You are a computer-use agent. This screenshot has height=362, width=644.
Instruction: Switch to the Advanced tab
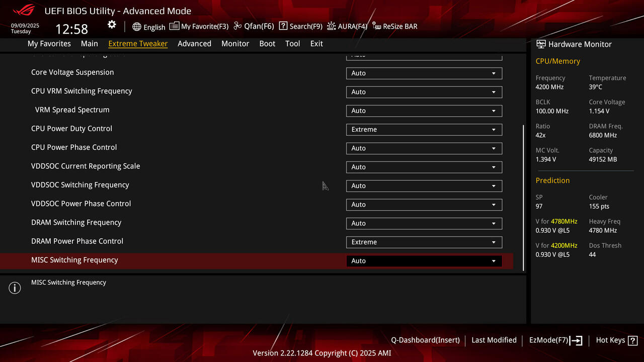(194, 44)
